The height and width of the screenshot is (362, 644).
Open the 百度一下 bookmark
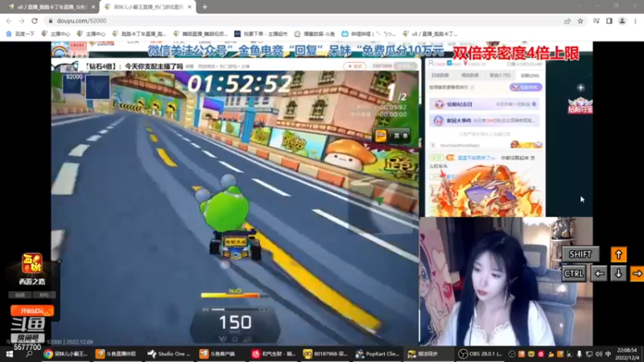click(x=21, y=34)
